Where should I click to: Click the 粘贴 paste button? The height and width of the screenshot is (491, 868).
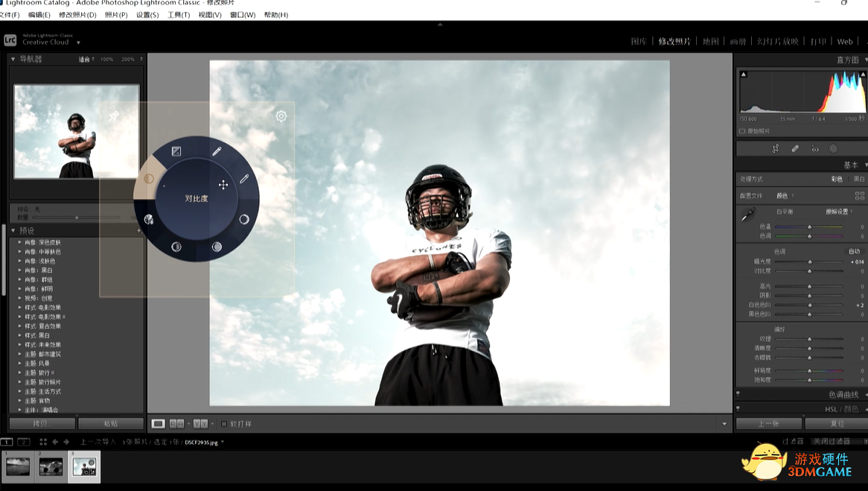click(110, 423)
